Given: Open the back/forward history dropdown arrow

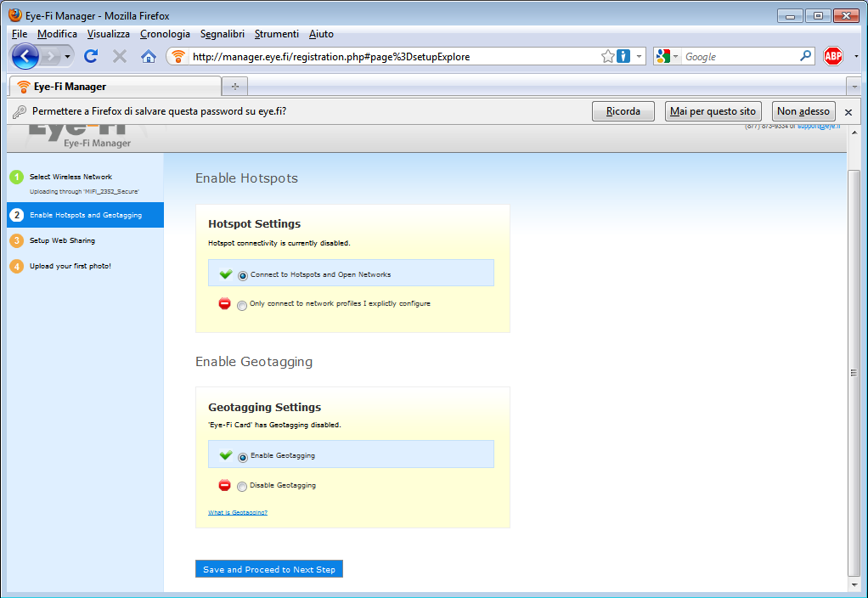Looking at the screenshot, I should pos(68,56).
